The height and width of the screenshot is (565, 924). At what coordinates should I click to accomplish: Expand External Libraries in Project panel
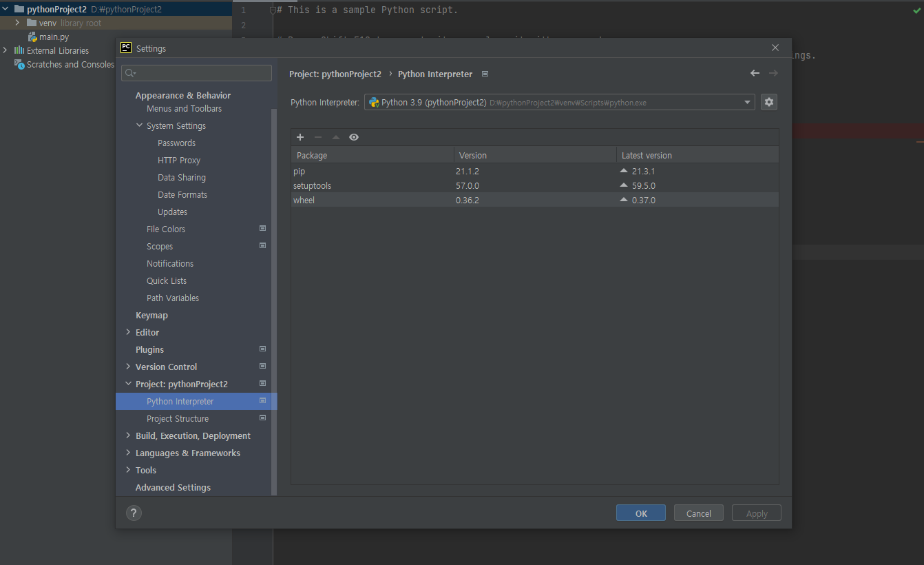[x=6, y=50]
